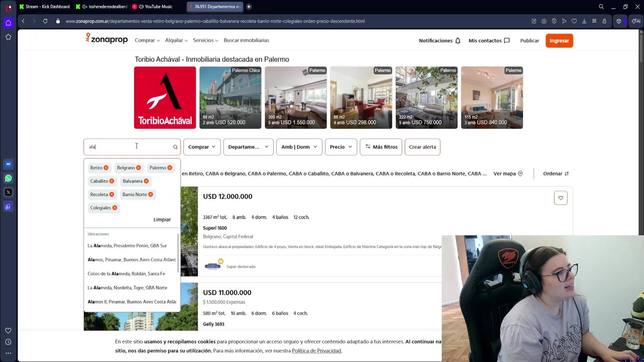Image resolution: width=644 pixels, height=362 pixels.
Task: Remove the Colegiales location chip
Action: [115, 208]
